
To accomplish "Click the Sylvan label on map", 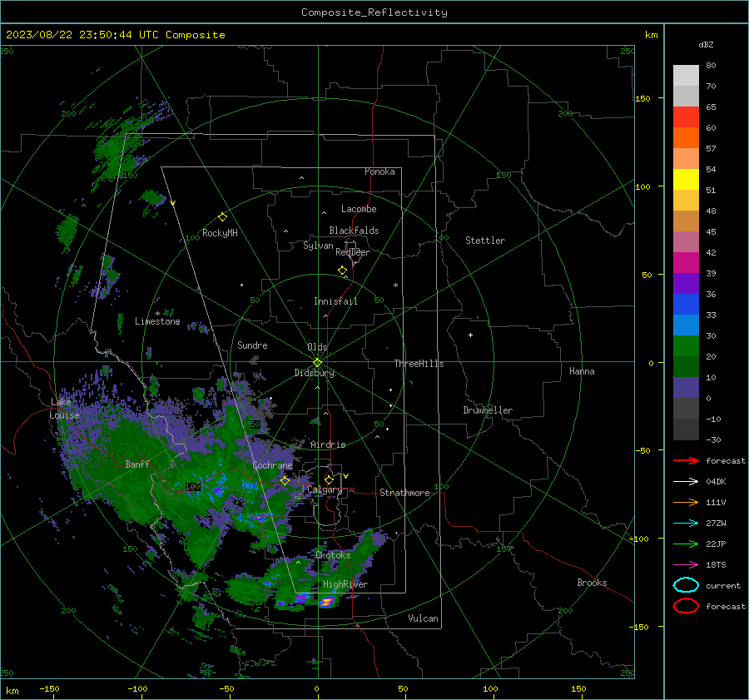I will (318, 246).
